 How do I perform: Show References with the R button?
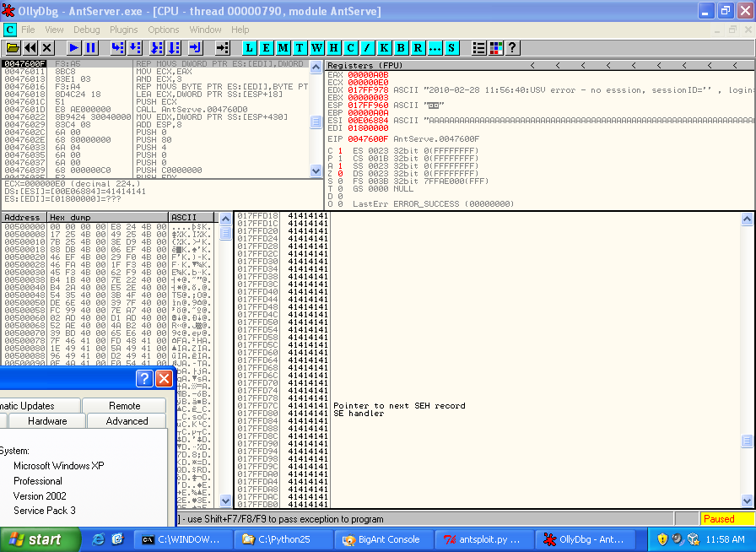click(x=418, y=48)
